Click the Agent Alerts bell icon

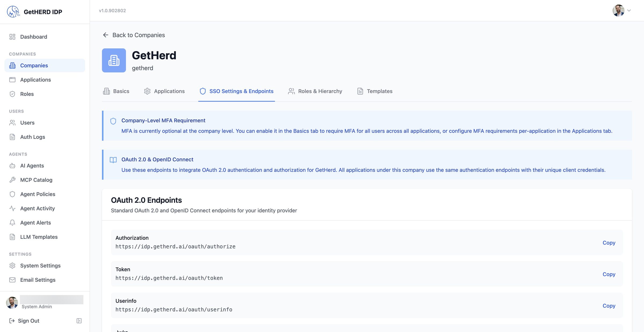coord(12,223)
